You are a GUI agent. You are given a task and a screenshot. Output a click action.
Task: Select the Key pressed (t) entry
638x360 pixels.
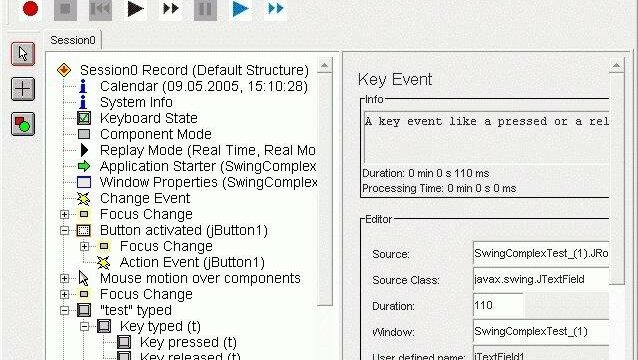pos(188,343)
